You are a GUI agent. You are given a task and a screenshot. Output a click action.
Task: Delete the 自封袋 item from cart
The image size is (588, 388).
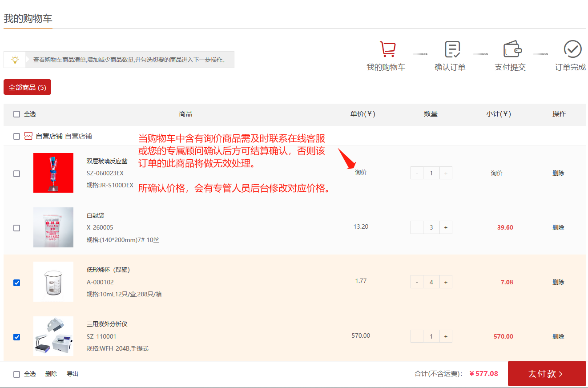point(558,227)
